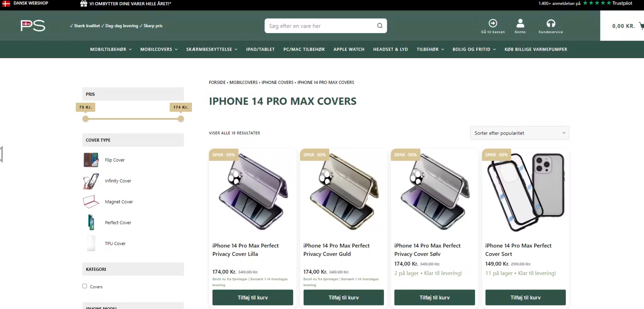Select the Magnet Cover type icon
Viewport: 644px width, 309px height.
tap(91, 202)
